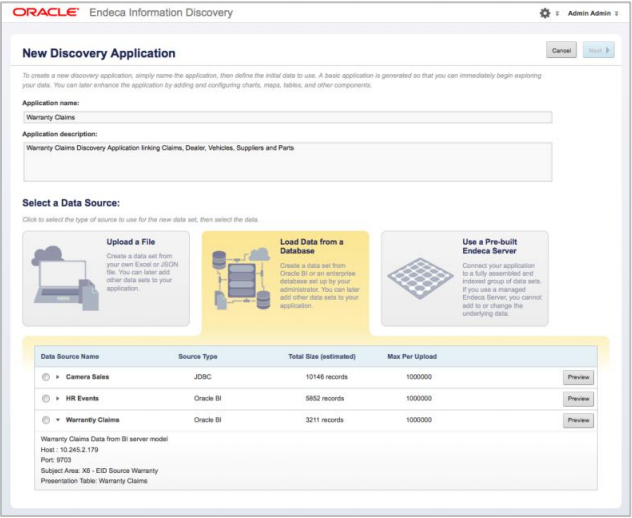Click the Cancel button
The width and height of the screenshot is (632, 518).
tap(561, 50)
